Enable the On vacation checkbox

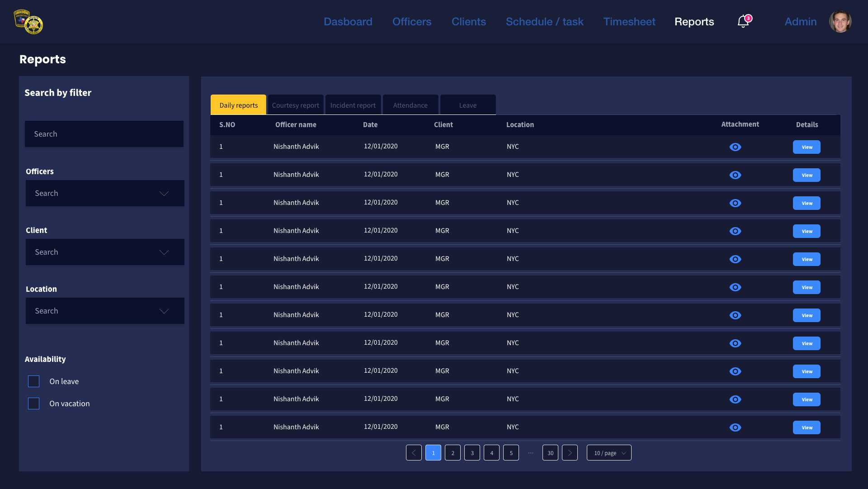tap(34, 404)
